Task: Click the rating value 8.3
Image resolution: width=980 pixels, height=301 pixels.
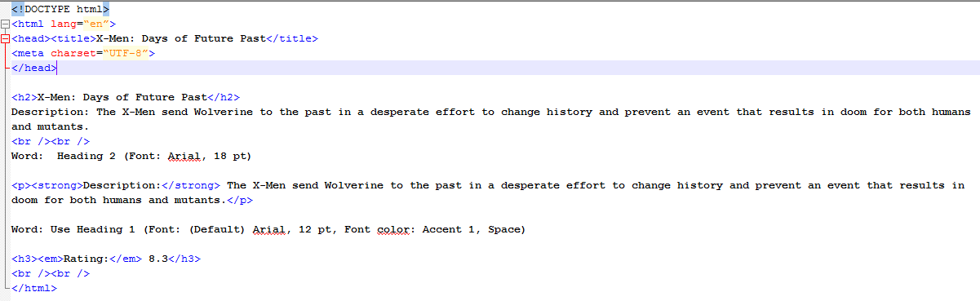Action: pos(158,259)
